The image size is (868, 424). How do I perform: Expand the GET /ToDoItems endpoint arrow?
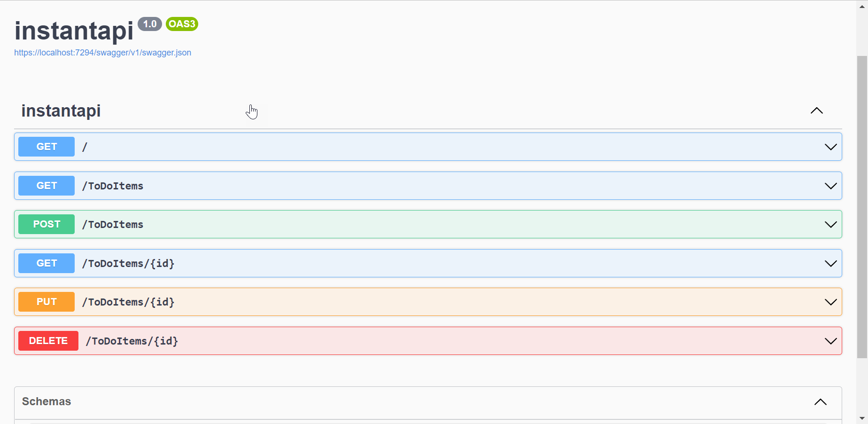tap(830, 186)
